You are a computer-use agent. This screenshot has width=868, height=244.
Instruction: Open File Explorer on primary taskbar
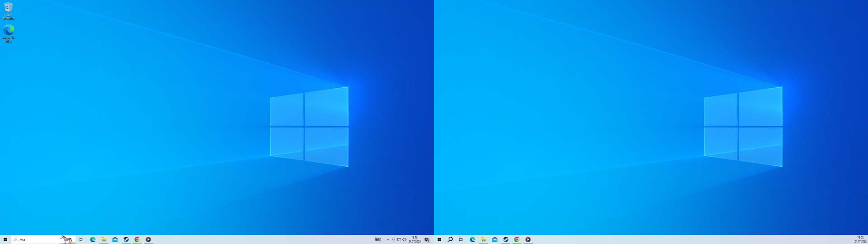(x=104, y=239)
